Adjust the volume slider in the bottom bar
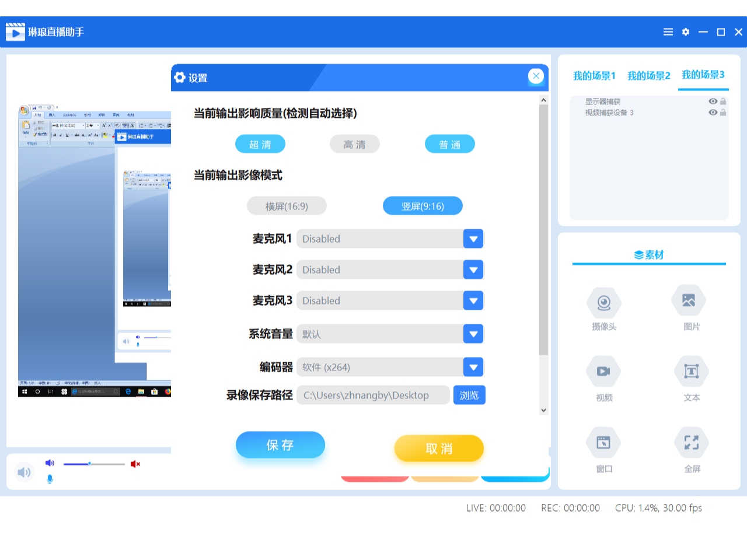The image size is (747, 560). 89,464
